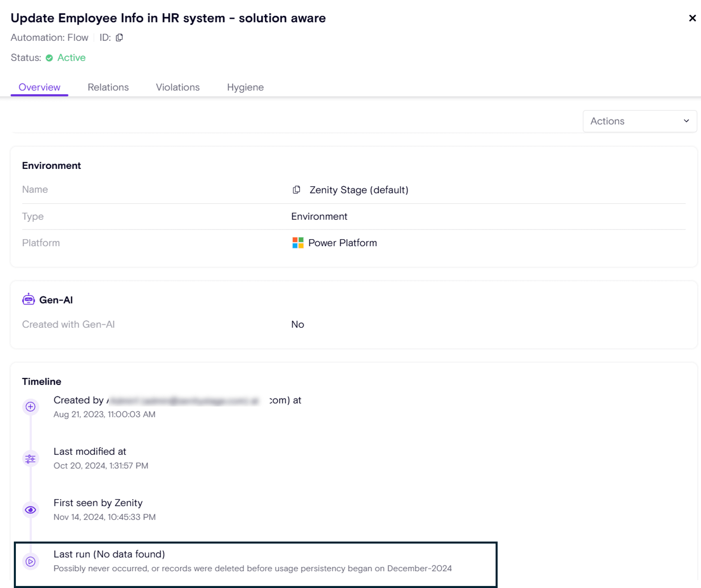Click the 'Nov 14, 2024, 10:45:33 PM' timestamp
The height and width of the screenshot is (588, 701).
[x=105, y=517]
